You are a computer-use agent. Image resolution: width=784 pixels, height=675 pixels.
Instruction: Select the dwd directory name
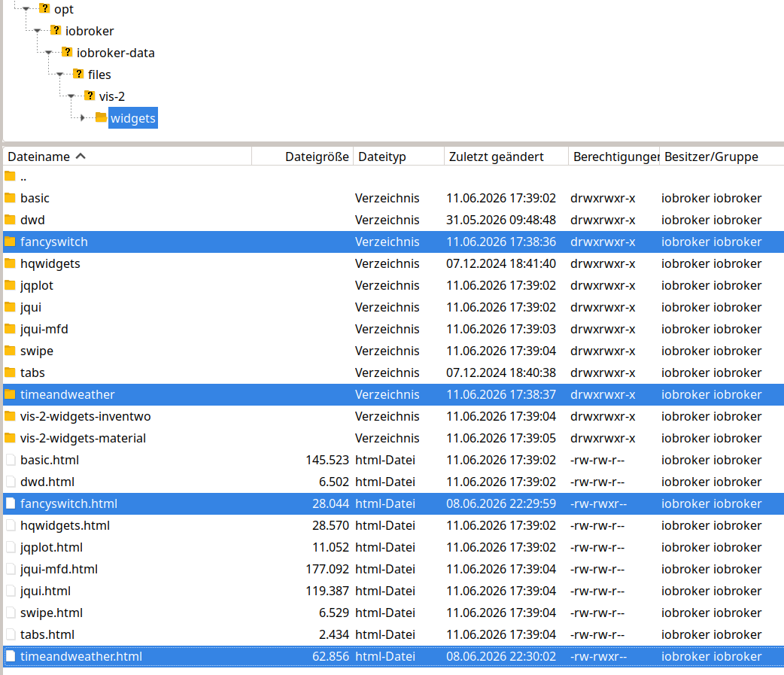coord(32,220)
